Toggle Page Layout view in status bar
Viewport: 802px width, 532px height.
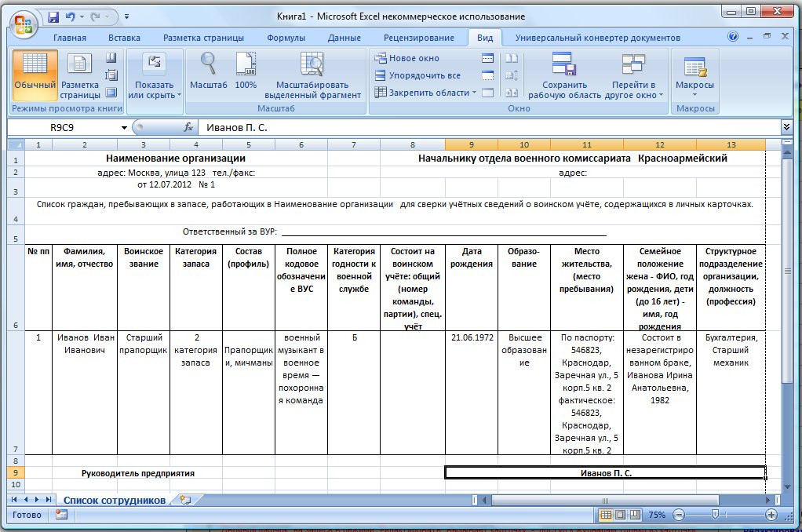621,516
